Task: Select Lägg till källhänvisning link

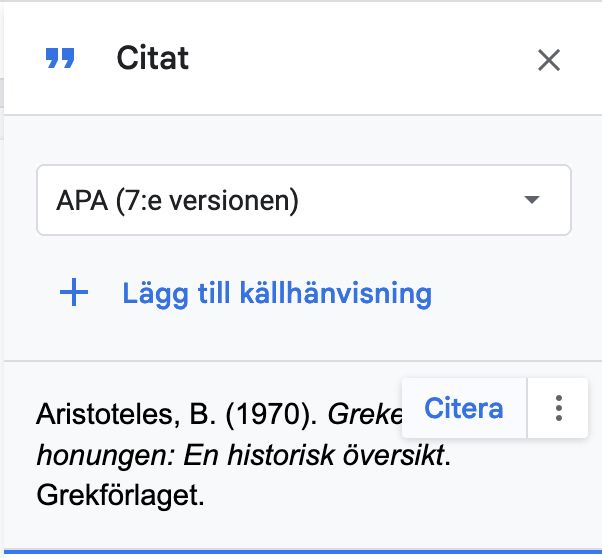Action: (x=277, y=293)
